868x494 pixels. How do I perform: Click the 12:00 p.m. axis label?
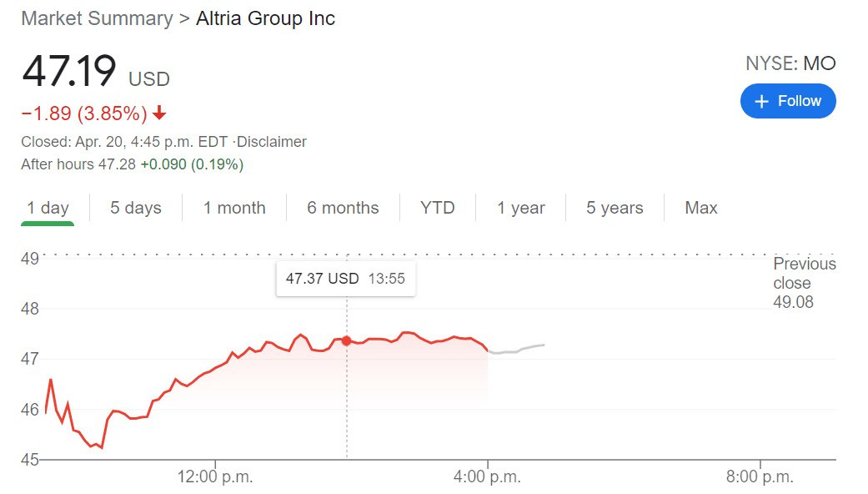pyautogui.click(x=215, y=477)
